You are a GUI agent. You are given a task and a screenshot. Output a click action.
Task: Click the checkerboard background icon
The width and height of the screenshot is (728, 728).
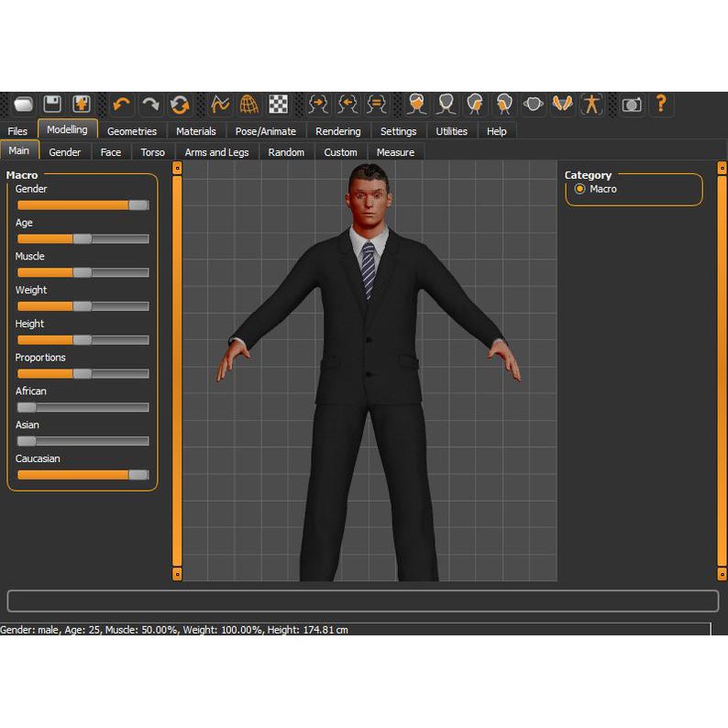(278, 105)
